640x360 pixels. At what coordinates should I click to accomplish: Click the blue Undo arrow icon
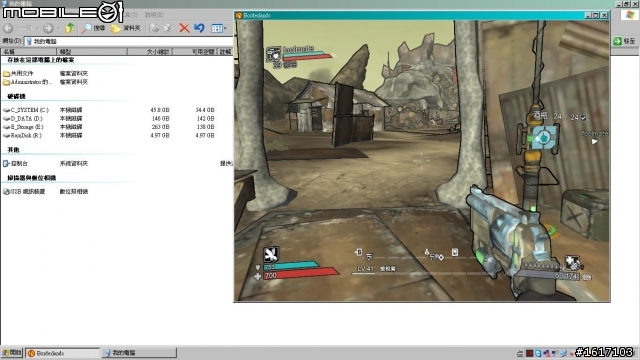coord(199,28)
